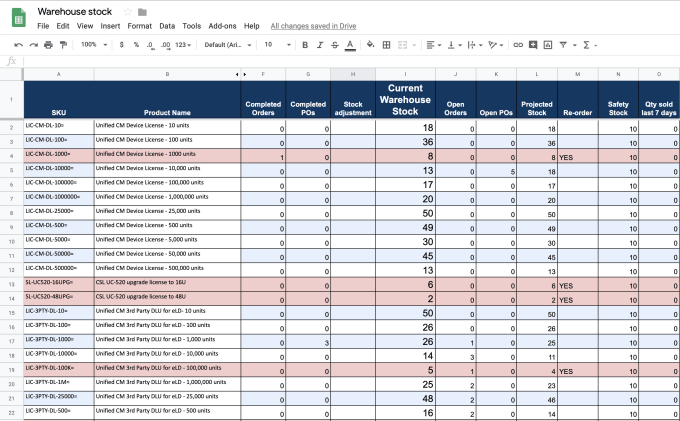Format as currency with dollar icon

tap(121, 45)
